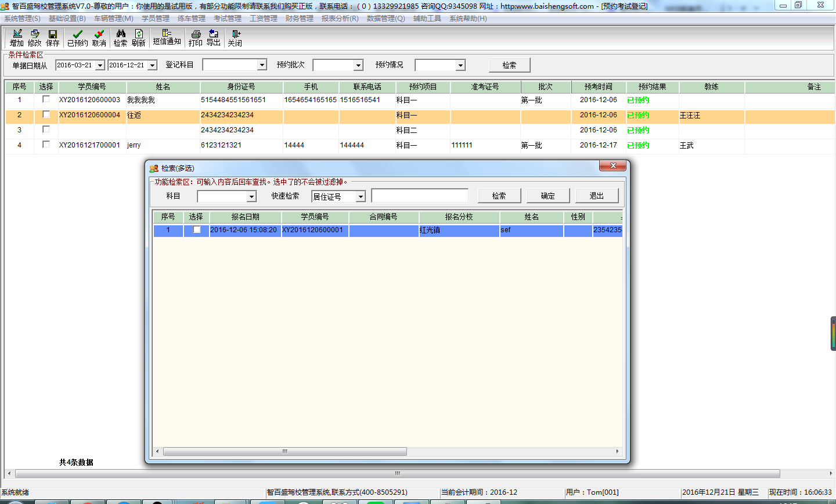Click the 检索 binoculars toolbar icon
836x504 pixels.
pos(121,38)
